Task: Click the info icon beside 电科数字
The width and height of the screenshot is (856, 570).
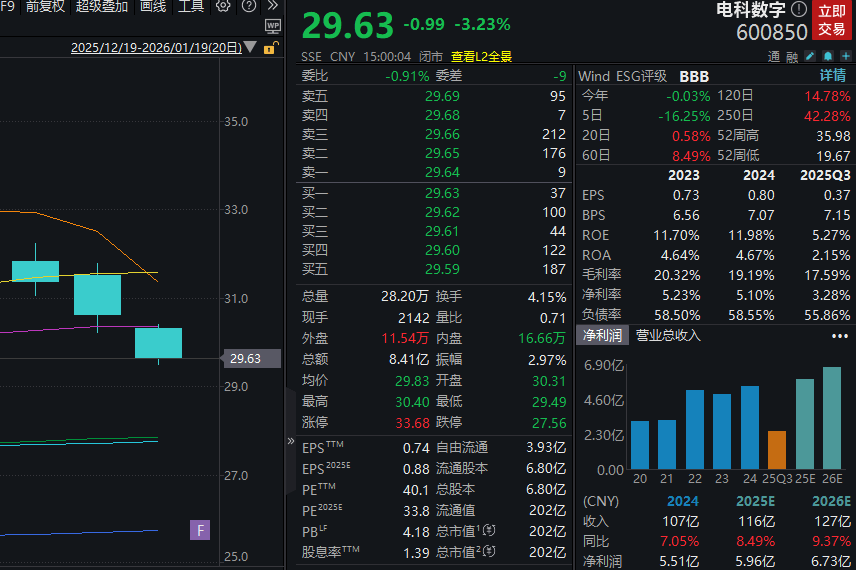Action: (797, 8)
